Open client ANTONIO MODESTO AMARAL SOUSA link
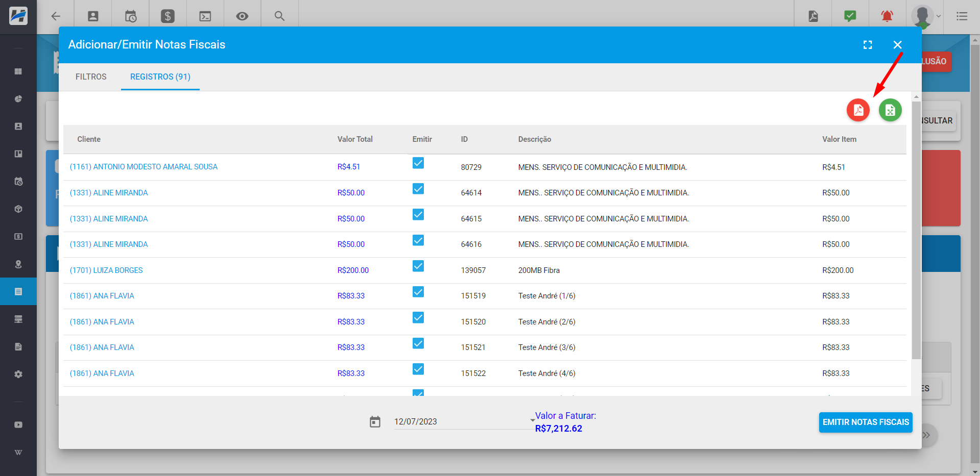Viewport: 980px width, 476px height. coord(144,167)
